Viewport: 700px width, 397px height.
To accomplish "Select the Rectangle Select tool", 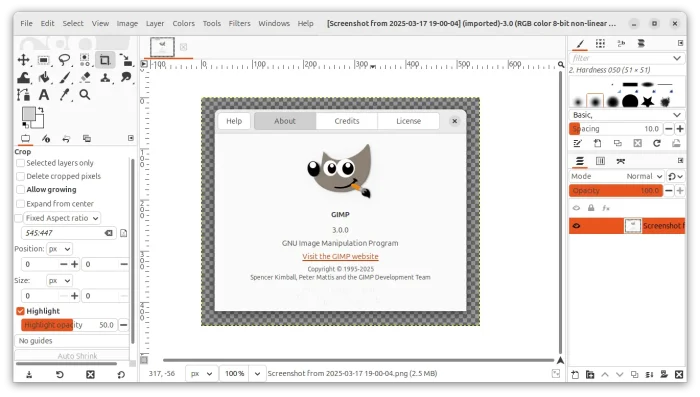I will click(44, 60).
